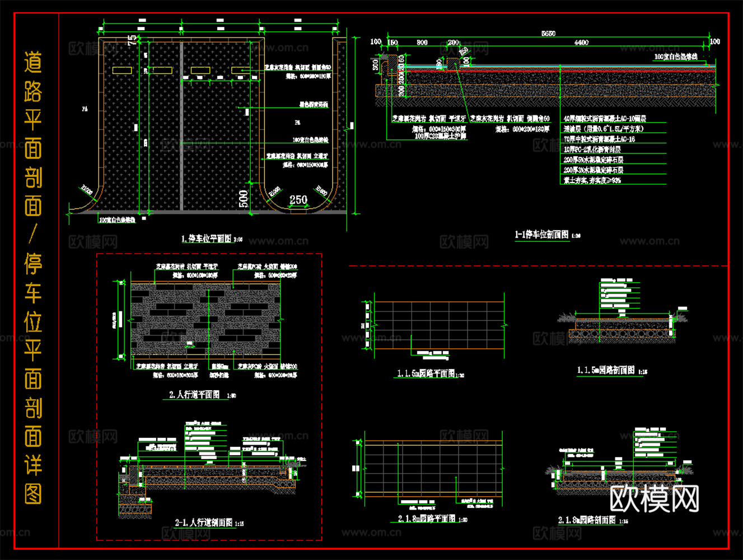743x560 pixels.
Task: Click the caption '1.停车位平面图'
Action: pos(206,239)
